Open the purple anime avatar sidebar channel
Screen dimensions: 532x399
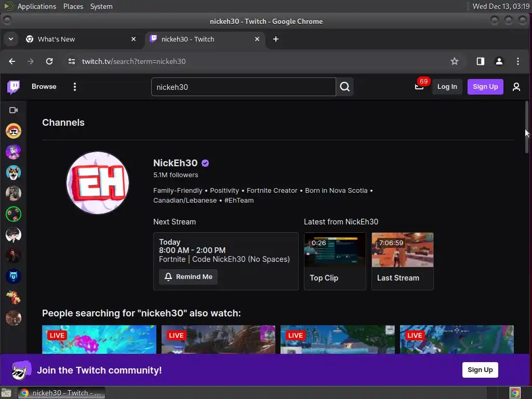tap(14, 152)
